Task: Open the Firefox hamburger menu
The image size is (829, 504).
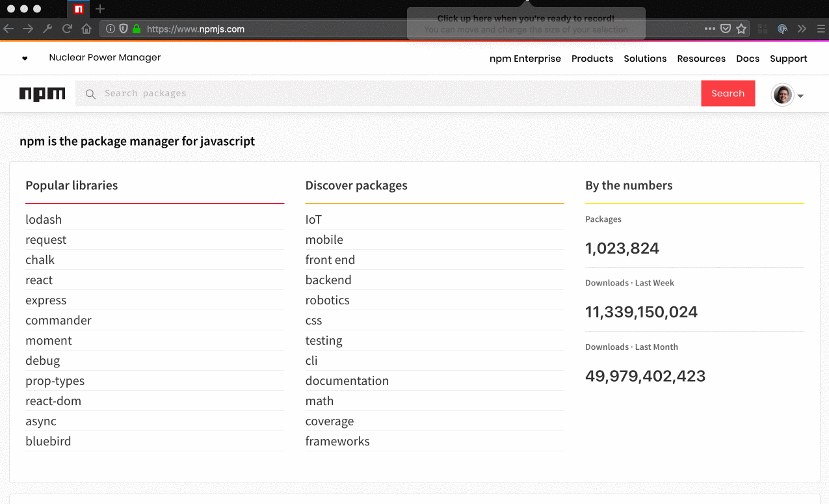Action: point(821,29)
